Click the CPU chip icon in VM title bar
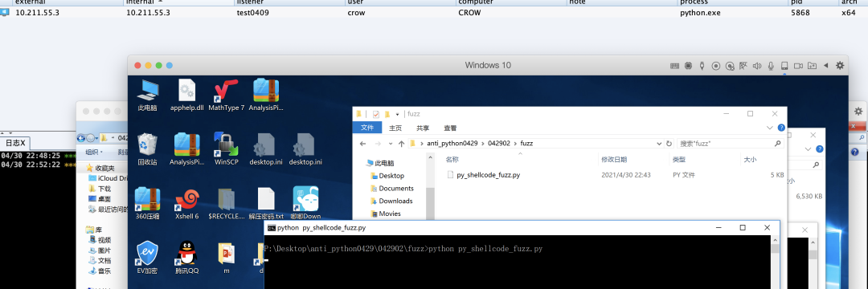868x289 pixels. pos(689,65)
